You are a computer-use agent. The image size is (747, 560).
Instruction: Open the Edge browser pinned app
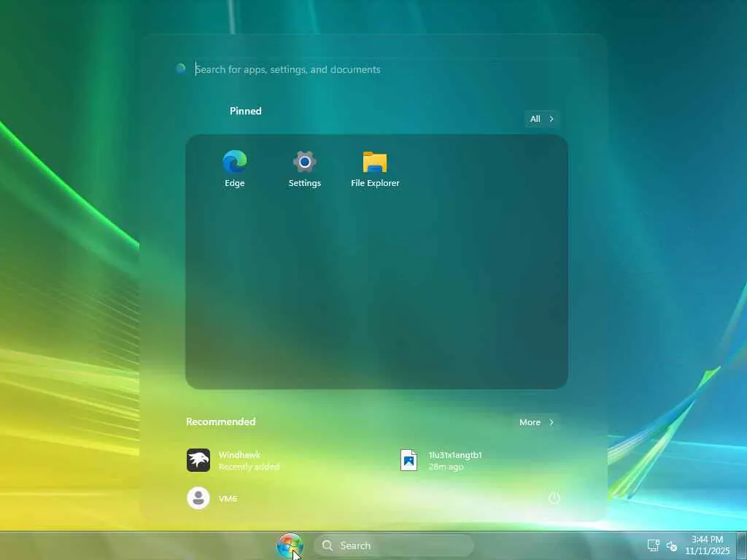pyautogui.click(x=234, y=169)
